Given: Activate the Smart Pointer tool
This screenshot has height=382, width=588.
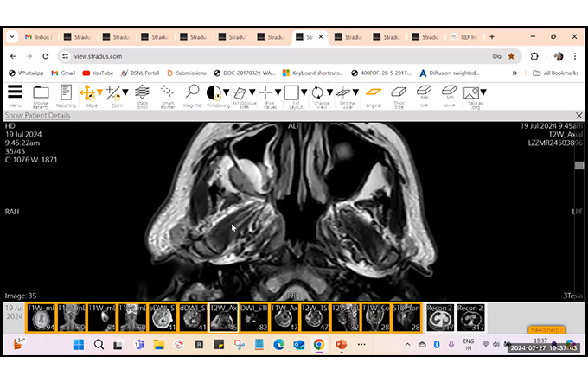Looking at the screenshot, I should click(168, 92).
